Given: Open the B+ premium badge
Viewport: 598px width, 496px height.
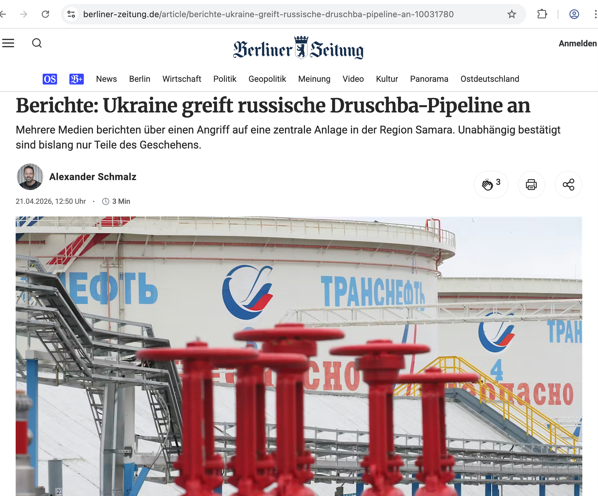Looking at the screenshot, I should point(76,79).
